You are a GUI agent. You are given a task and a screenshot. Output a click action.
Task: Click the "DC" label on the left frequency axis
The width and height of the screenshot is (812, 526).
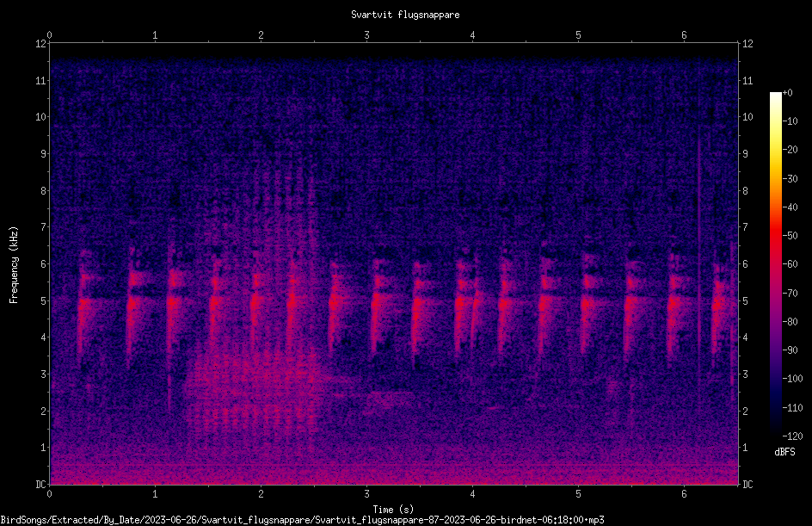41,485
